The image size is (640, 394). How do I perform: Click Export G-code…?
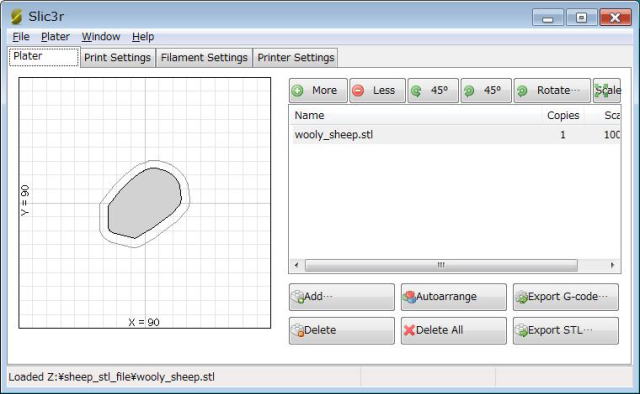point(566,297)
